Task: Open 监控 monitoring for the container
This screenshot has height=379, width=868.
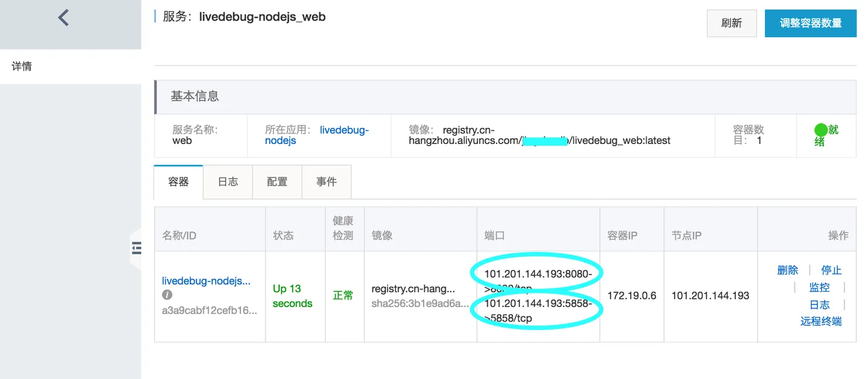Action: tap(819, 287)
